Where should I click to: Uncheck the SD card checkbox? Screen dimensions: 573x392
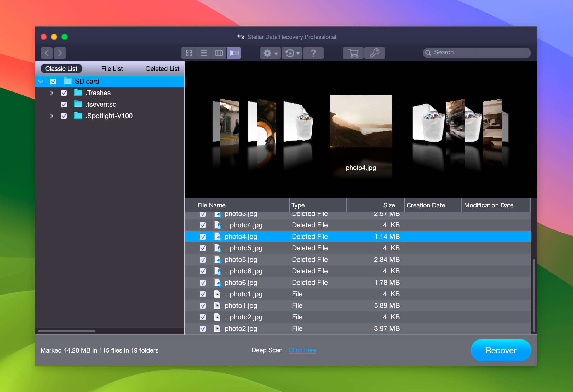pyautogui.click(x=53, y=82)
